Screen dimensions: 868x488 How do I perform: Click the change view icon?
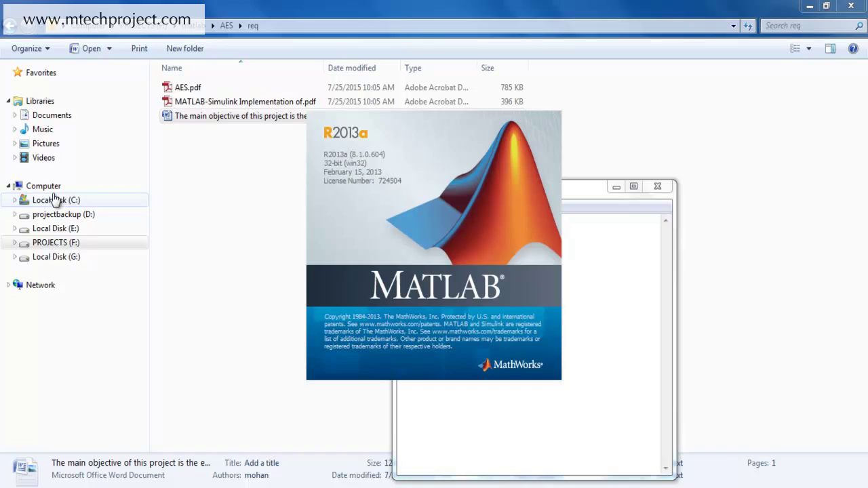click(795, 49)
